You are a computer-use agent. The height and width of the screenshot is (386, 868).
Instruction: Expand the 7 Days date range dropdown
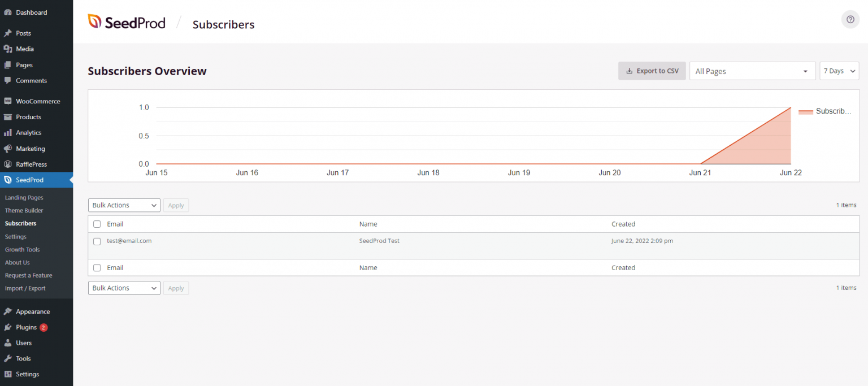(839, 71)
